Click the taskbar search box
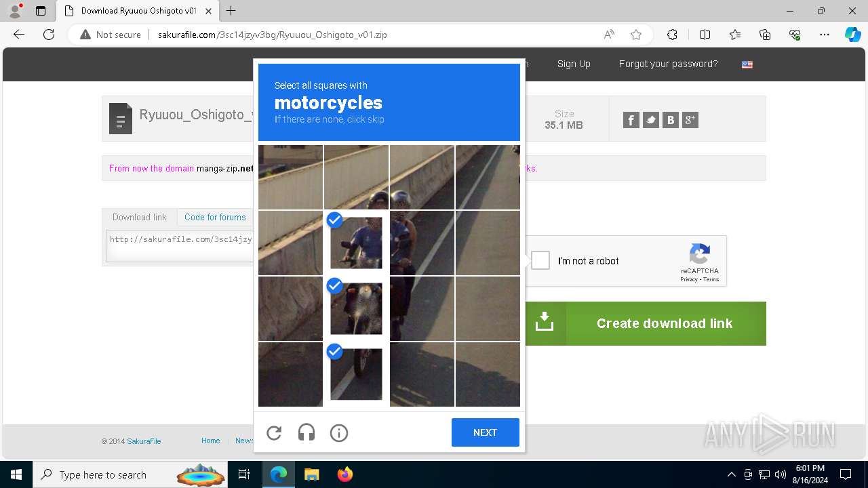The image size is (868, 488). click(130, 474)
